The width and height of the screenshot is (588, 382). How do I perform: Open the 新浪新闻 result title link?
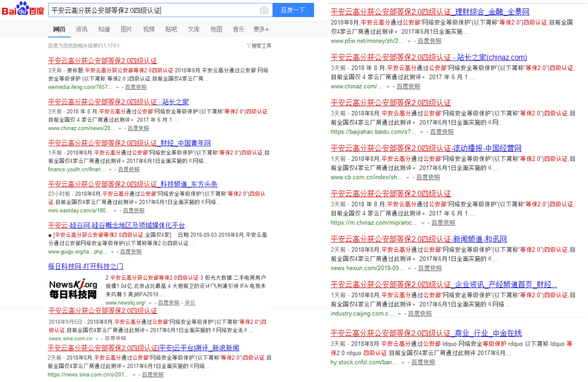(x=143, y=348)
